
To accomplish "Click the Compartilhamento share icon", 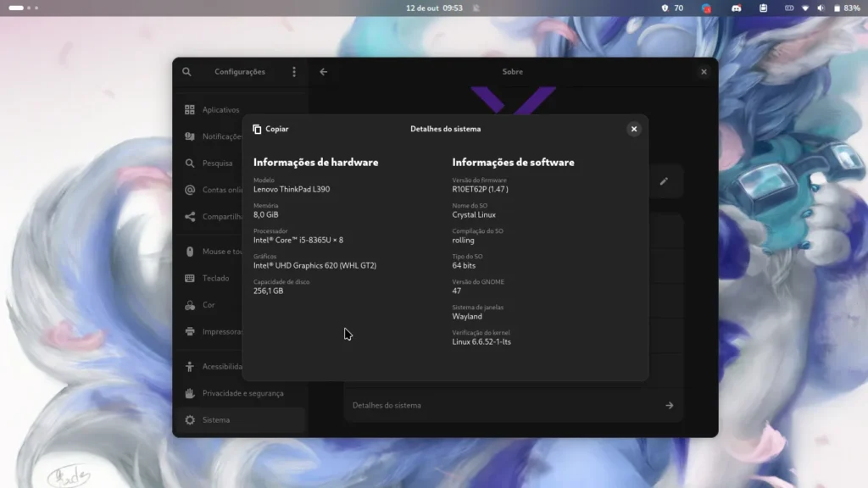I will click(x=190, y=216).
